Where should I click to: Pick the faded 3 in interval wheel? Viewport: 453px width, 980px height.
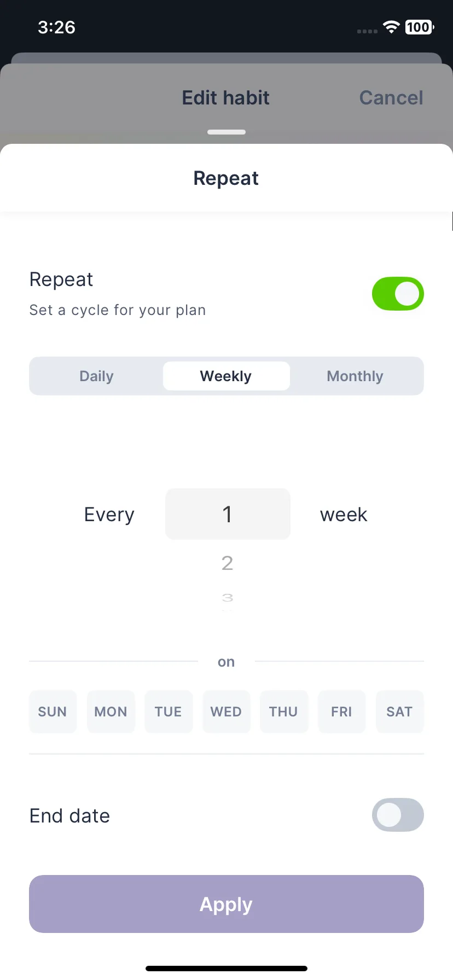point(228,598)
